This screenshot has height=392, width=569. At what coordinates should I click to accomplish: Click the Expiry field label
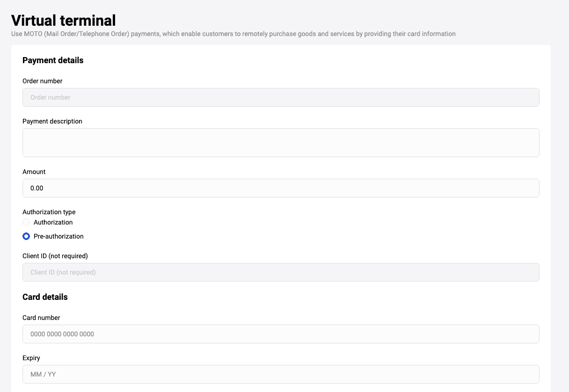point(31,358)
